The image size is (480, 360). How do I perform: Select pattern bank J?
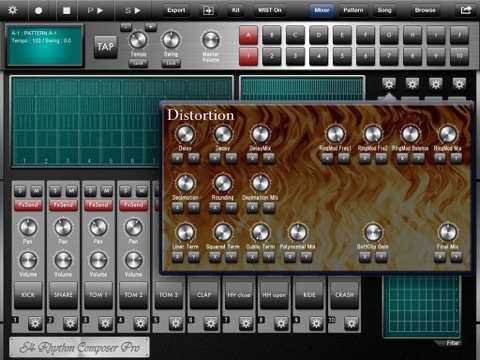(x=459, y=35)
